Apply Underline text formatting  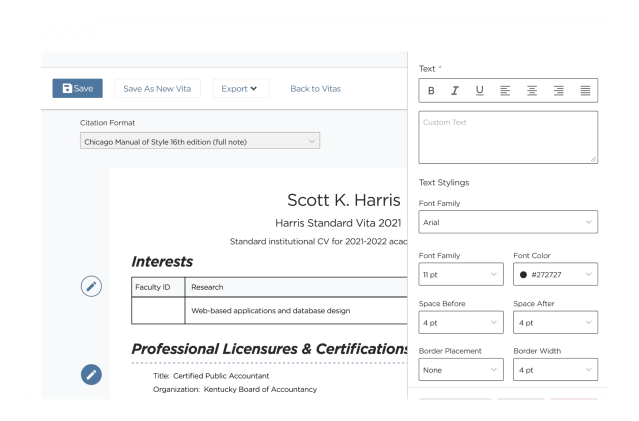479,91
